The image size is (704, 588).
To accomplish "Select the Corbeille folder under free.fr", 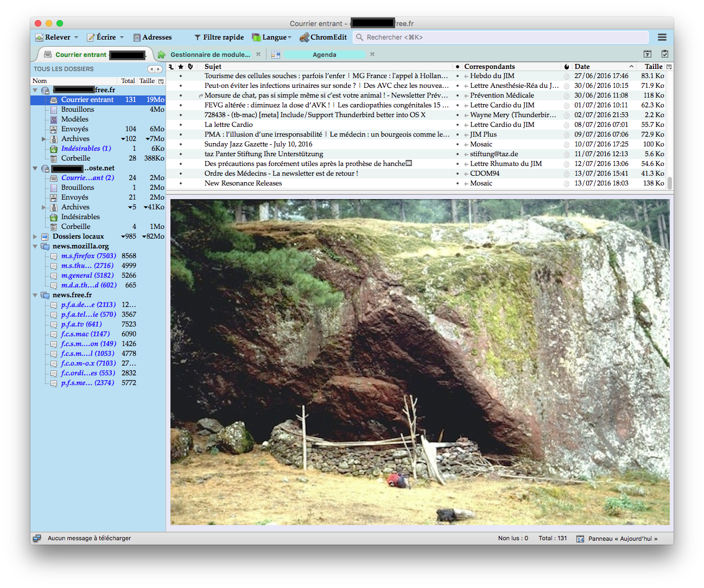I will tap(75, 158).
